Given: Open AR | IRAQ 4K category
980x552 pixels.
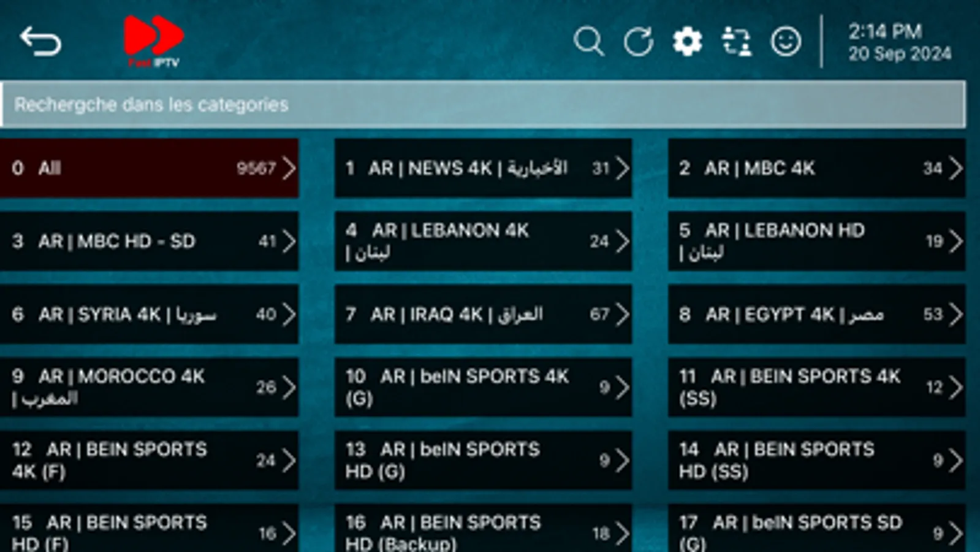Looking at the screenshot, I should pyautogui.click(x=483, y=314).
